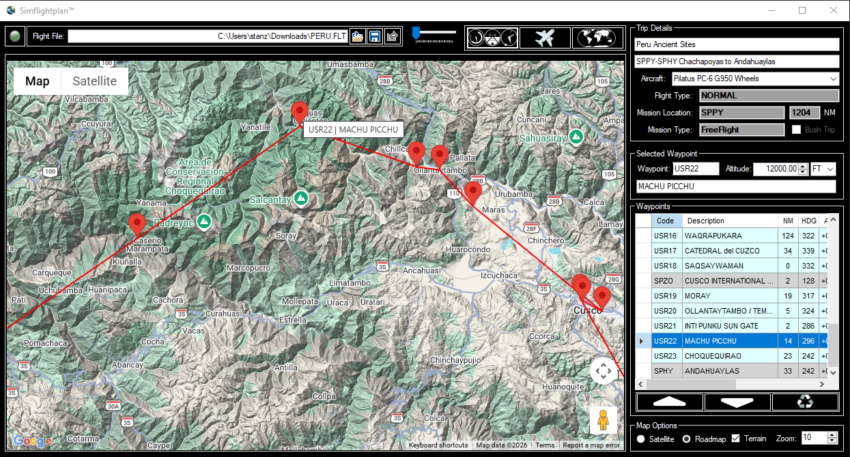
Task: Toggle the Bush Trip checkbox
Action: coord(796,130)
